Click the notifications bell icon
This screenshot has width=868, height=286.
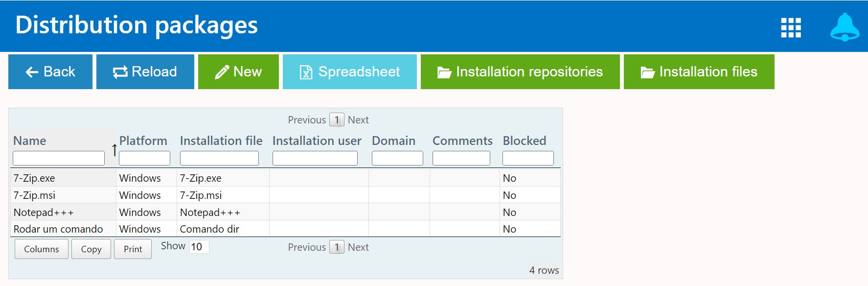coord(845,27)
